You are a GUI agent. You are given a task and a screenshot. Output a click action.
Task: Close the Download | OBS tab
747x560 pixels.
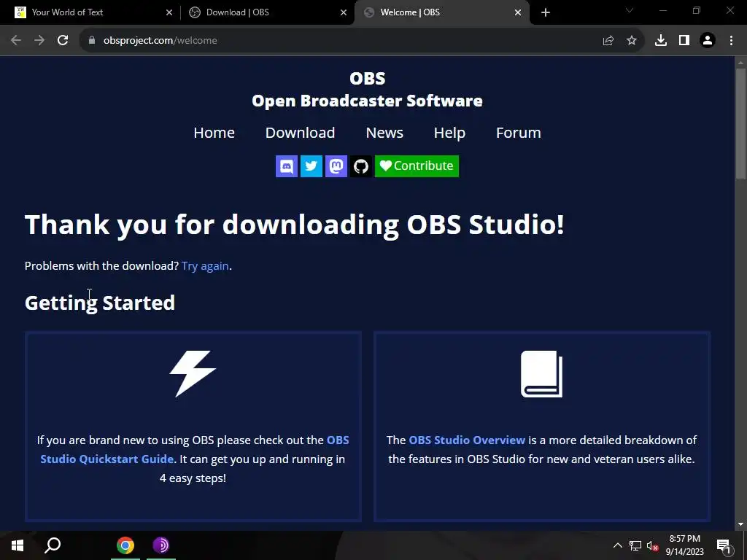(344, 12)
